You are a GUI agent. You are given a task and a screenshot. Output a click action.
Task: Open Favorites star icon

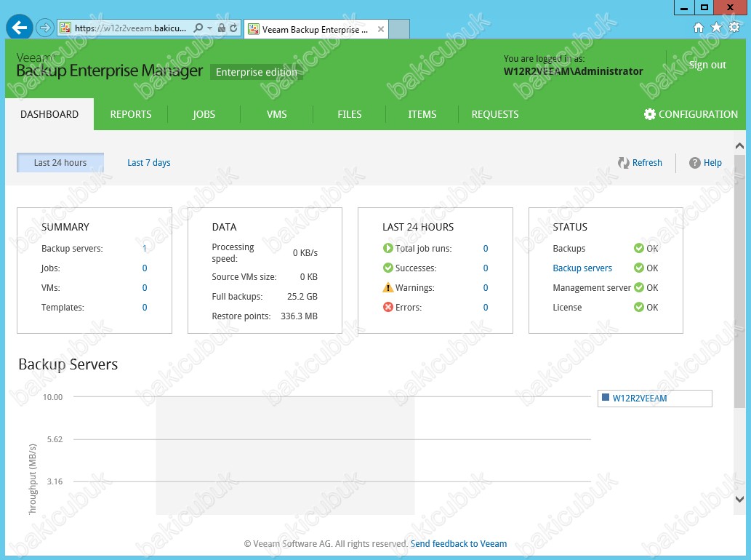[x=717, y=28]
